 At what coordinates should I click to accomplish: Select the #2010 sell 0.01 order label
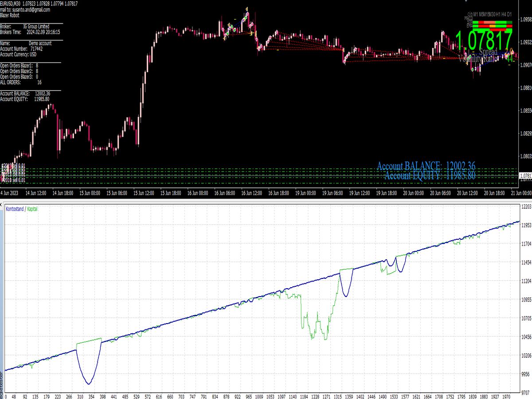[x=13, y=180]
